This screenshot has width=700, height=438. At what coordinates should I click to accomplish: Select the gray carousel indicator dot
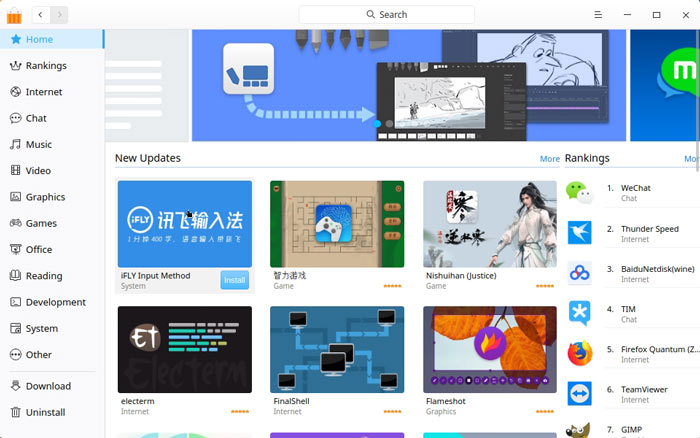point(389,124)
